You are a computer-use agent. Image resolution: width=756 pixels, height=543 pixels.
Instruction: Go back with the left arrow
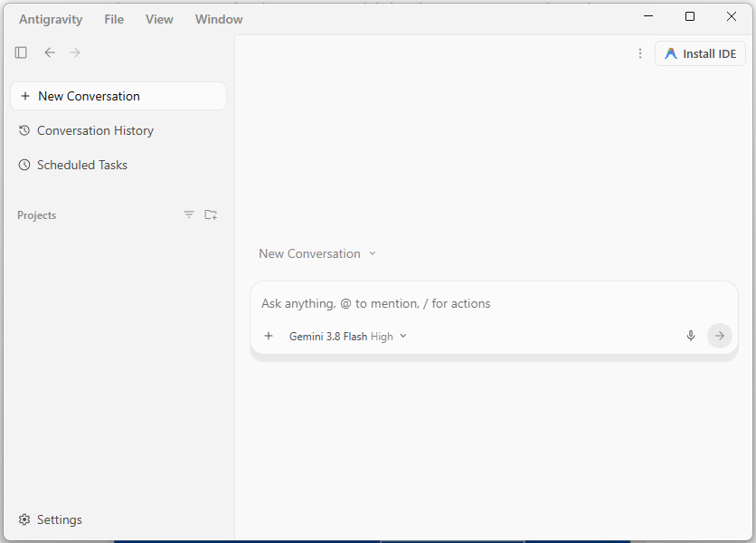50,52
